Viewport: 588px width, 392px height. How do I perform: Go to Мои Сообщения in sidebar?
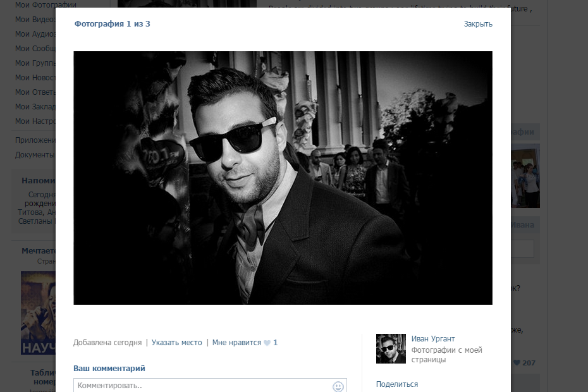click(35, 49)
